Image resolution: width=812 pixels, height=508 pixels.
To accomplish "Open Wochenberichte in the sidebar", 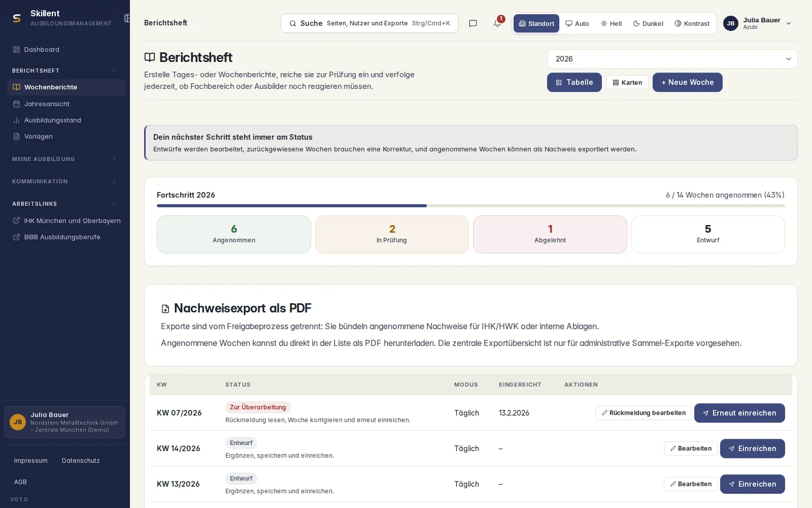I will click(x=66, y=87).
